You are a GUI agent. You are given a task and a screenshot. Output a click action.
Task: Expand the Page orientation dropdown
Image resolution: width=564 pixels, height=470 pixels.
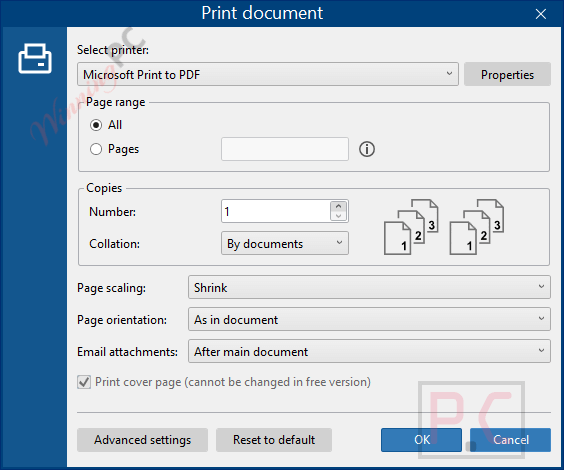click(x=369, y=319)
